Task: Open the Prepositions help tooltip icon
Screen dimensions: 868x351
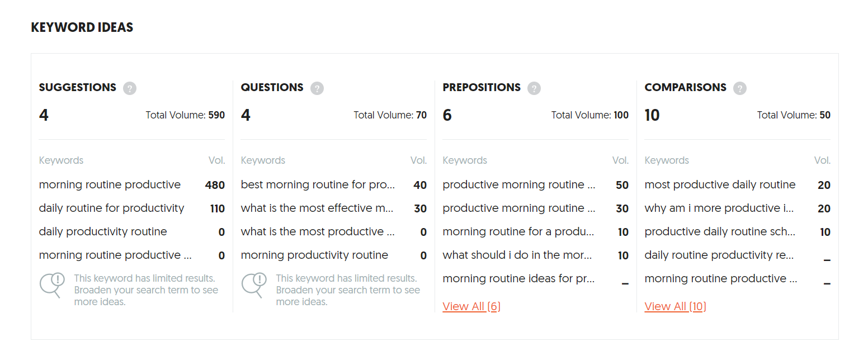Action: click(x=534, y=88)
